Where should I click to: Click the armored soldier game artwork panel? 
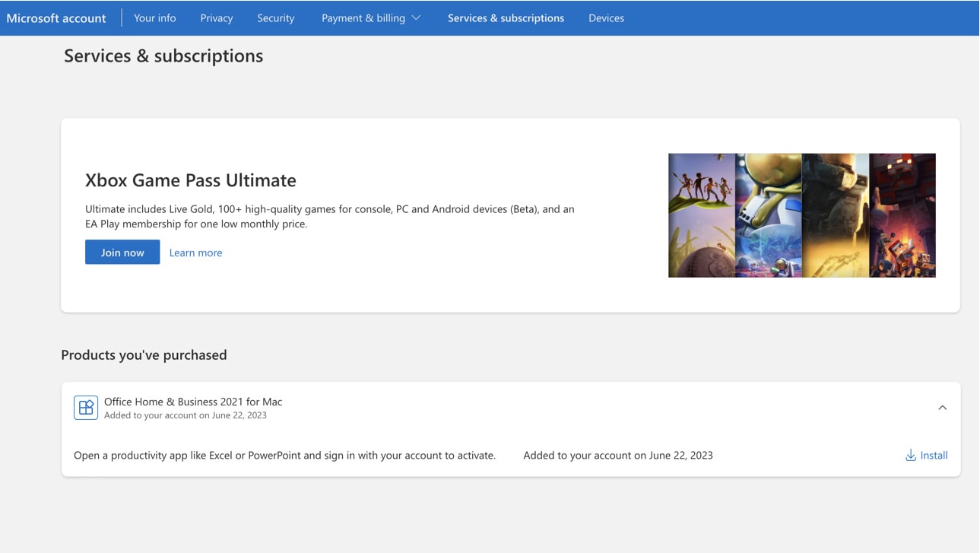tap(835, 215)
